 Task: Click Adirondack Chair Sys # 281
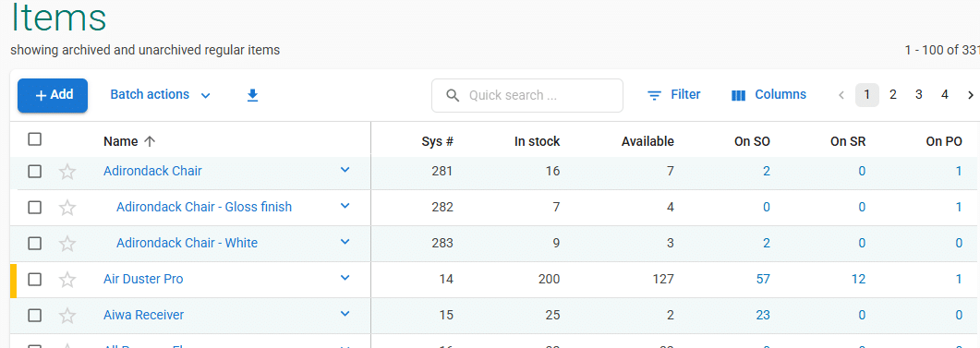click(442, 171)
